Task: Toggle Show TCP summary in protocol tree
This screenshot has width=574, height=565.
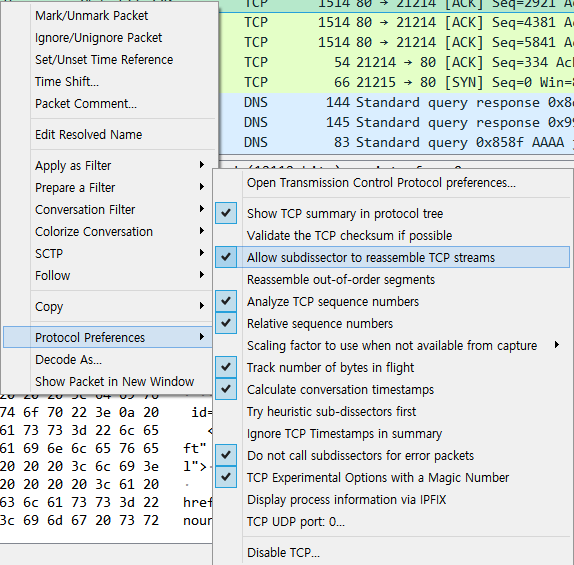Action: (392, 213)
